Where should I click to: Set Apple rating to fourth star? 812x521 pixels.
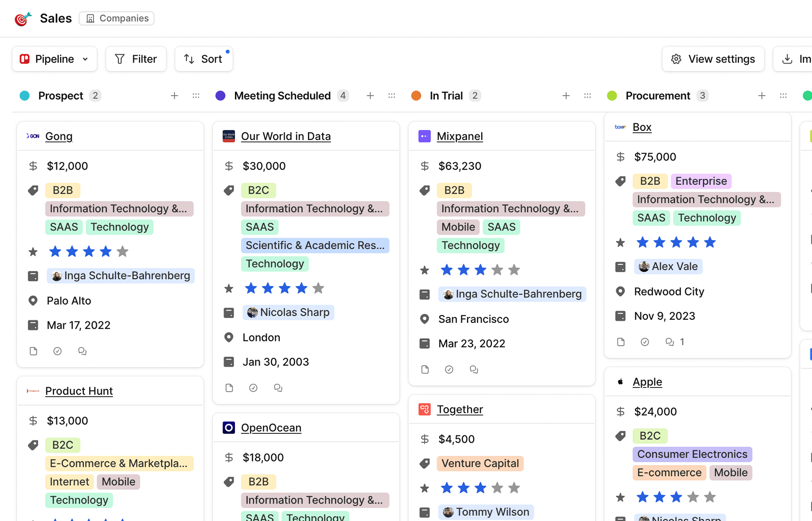693,497
